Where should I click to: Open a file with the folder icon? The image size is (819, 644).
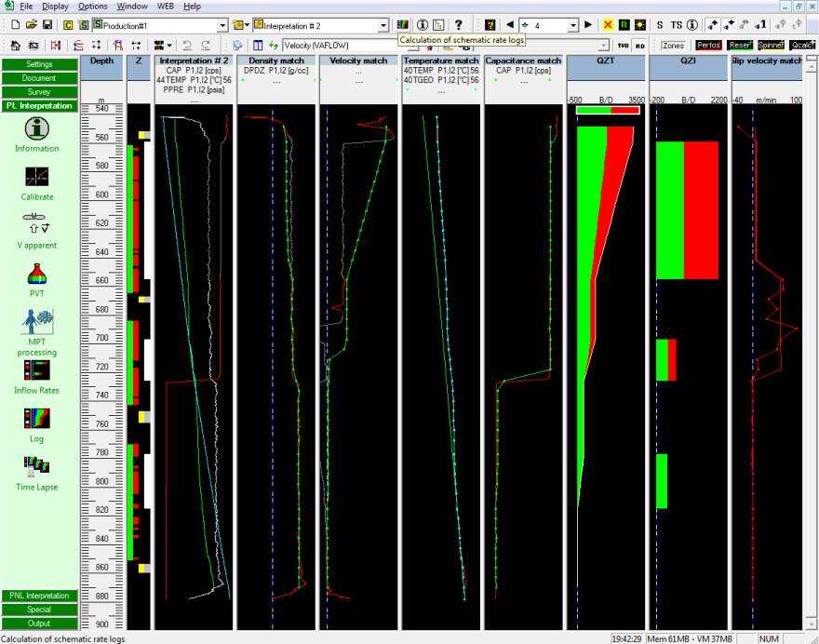pos(31,24)
